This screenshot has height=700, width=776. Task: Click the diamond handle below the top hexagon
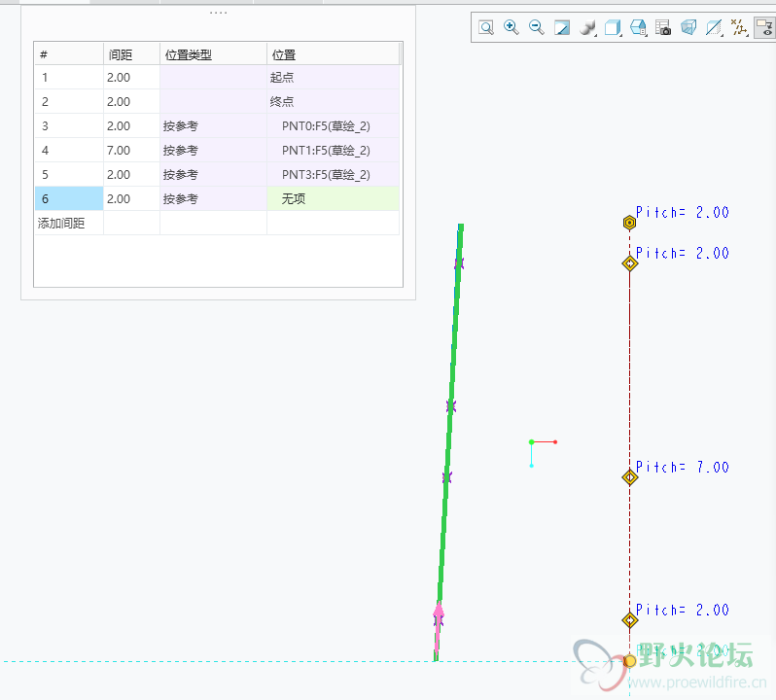pyautogui.click(x=629, y=263)
